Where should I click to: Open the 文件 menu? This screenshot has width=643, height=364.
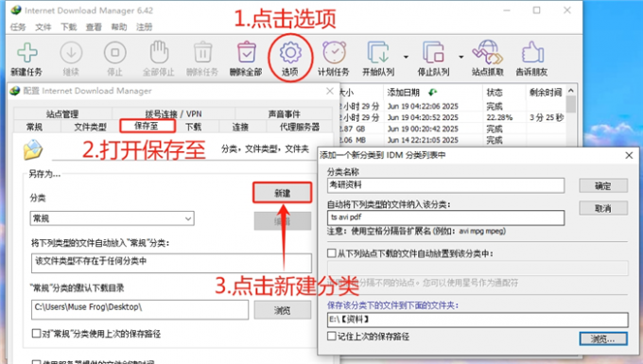pos(43,27)
